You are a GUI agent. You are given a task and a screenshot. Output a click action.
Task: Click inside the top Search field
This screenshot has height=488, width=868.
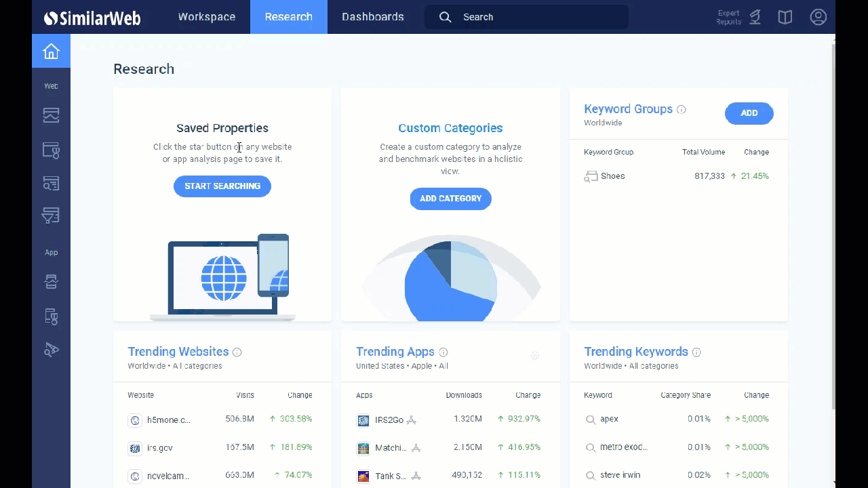click(526, 17)
